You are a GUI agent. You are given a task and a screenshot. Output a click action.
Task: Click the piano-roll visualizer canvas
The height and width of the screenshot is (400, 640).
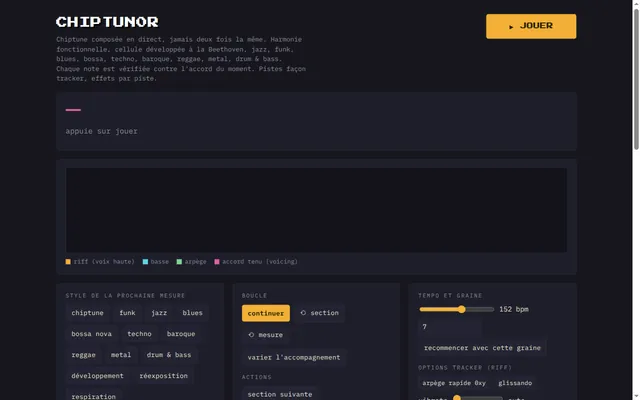pos(316,210)
